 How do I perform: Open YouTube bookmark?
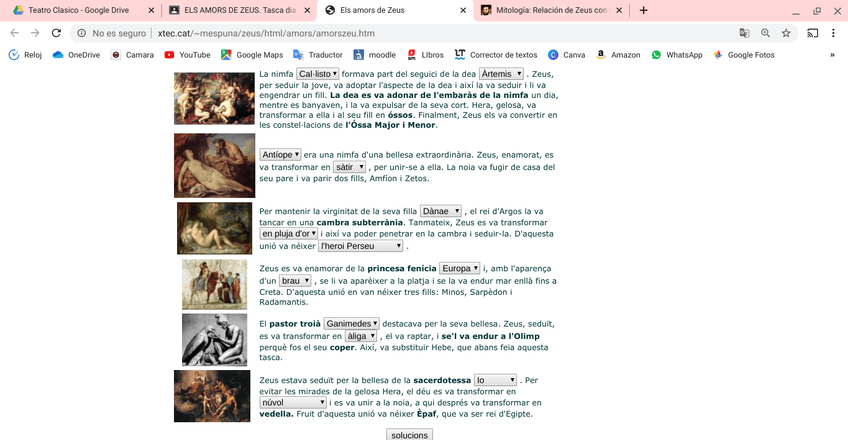pyautogui.click(x=186, y=55)
